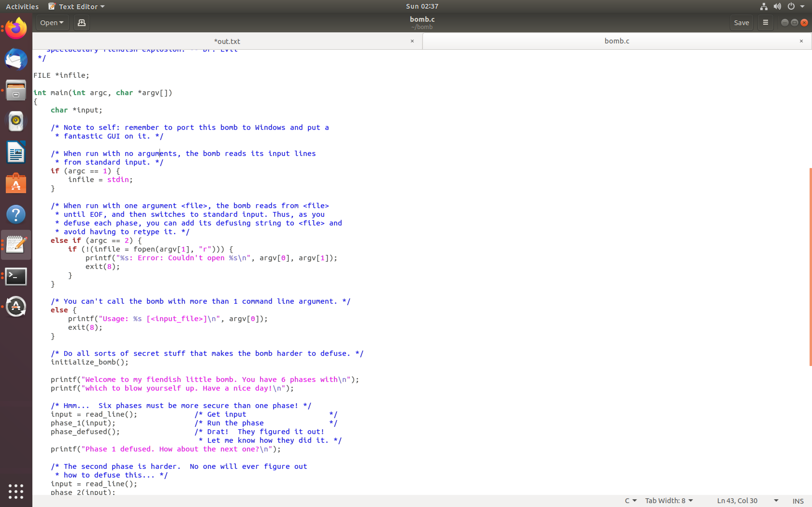The width and height of the screenshot is (812, 507).
Task: Open Ubuntu Software store icon
Action: (16, 183)
